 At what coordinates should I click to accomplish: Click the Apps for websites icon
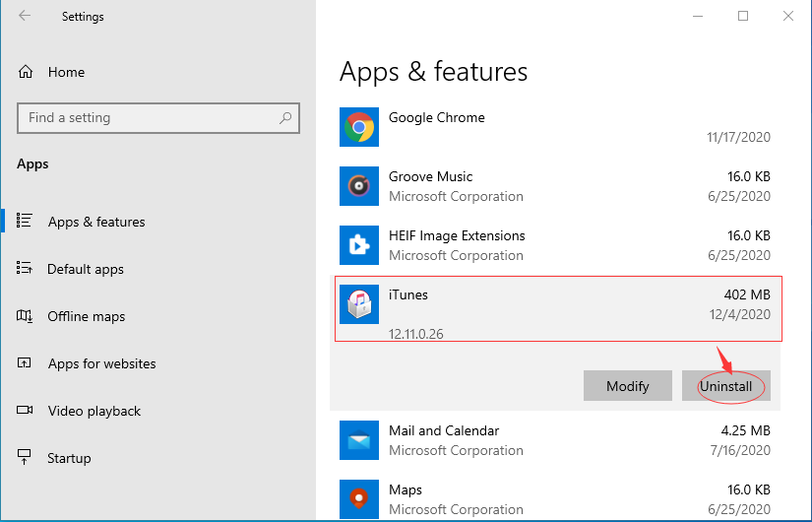coord(25,362)
